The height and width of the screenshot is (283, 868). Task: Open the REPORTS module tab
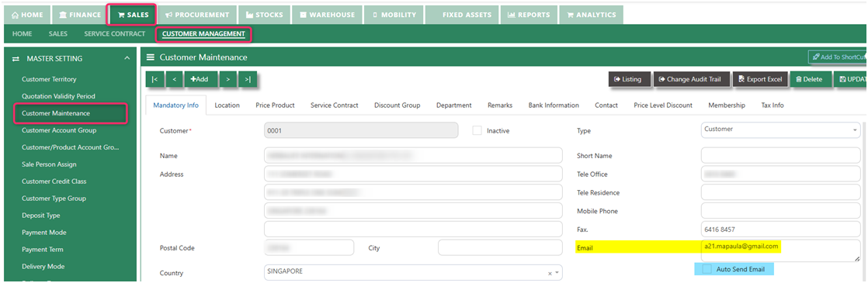(x=529, y=15)
